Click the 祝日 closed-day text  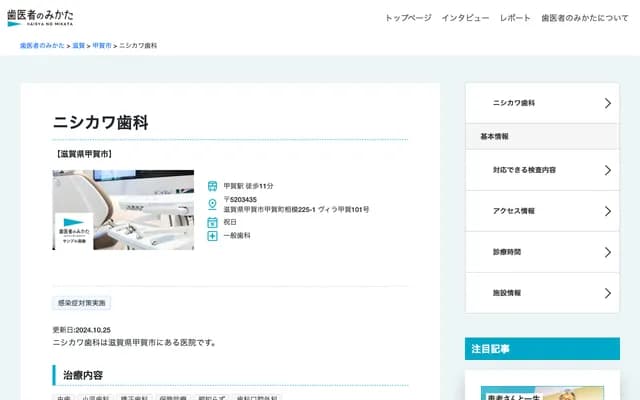click(230, 222)
